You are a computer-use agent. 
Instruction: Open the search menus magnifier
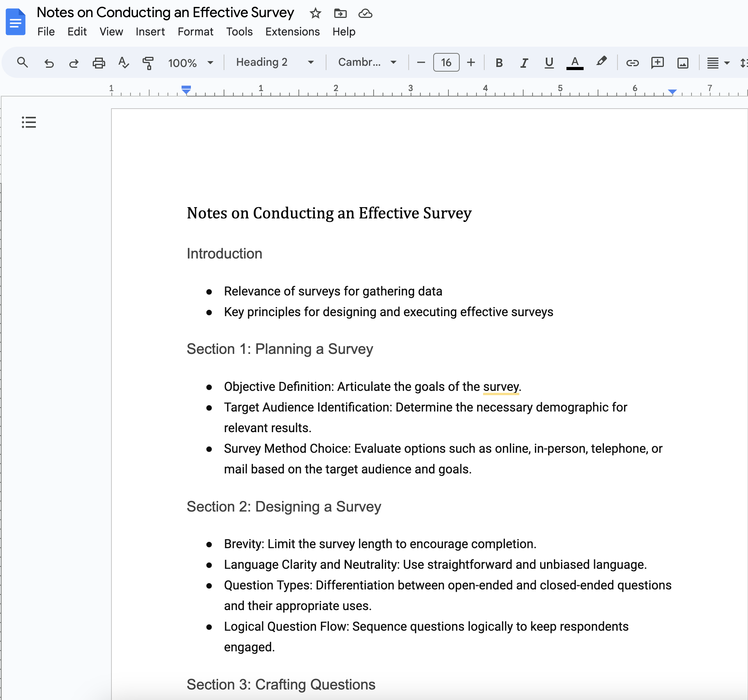click(x=22, y=62)
